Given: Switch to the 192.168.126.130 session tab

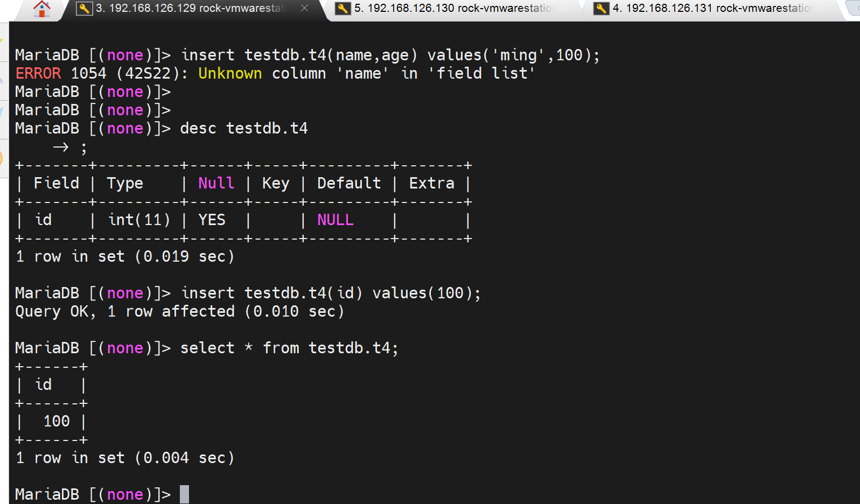Looking at the screenshot, I should pos(452,8).
